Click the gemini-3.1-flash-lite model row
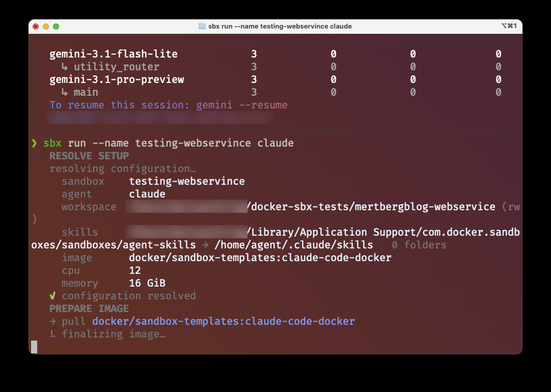551x392 pixels. point(275,54)
